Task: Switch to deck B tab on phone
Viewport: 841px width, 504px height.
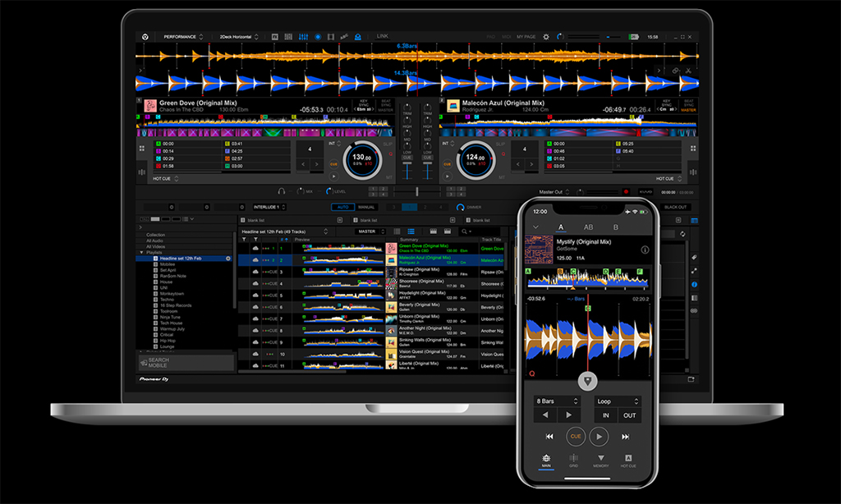Action: point(616,227)
